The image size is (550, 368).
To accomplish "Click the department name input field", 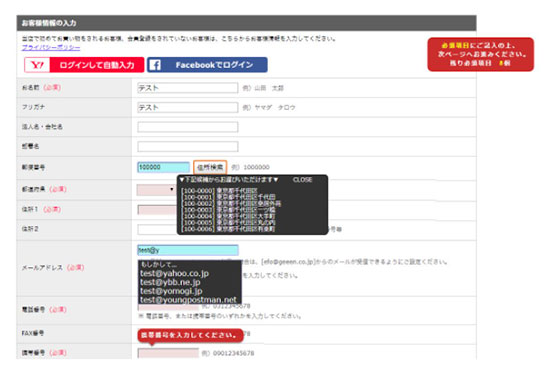I will coord(188,147).
